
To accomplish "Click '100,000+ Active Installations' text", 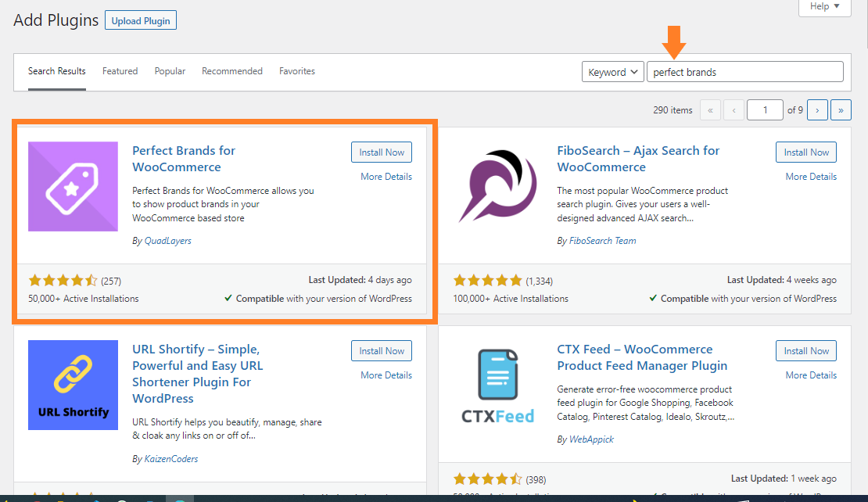I will pos(511,299).
